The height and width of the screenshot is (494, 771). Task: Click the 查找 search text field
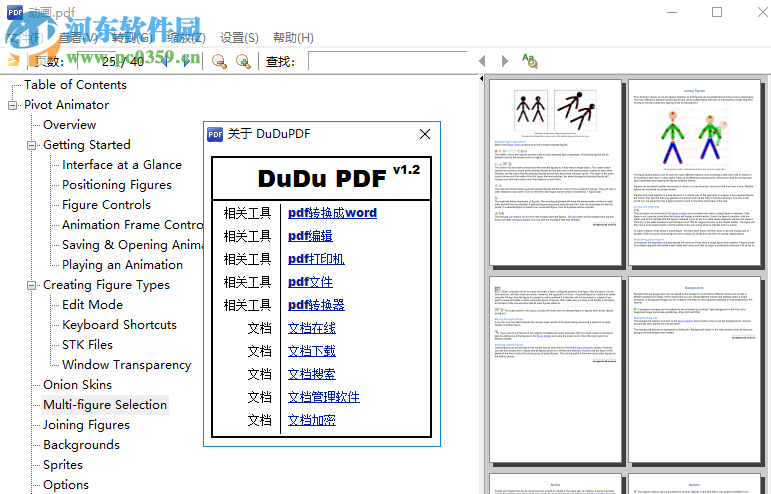click(388, 61)
